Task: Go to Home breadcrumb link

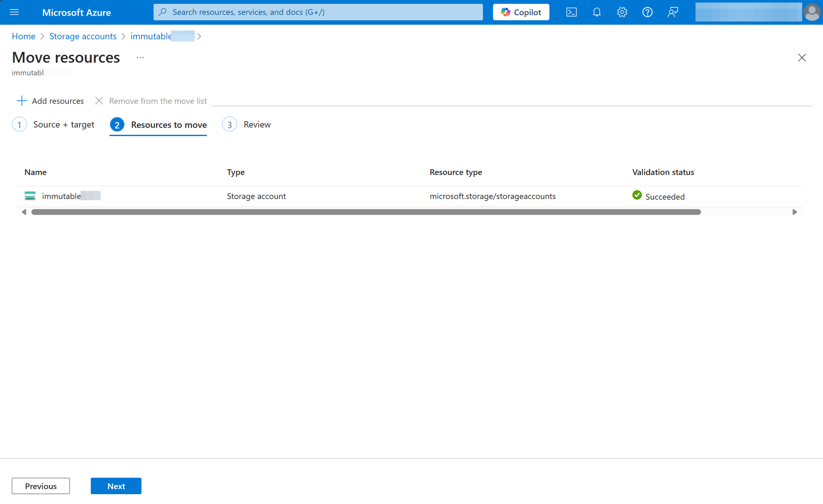Action: (23, 36)
